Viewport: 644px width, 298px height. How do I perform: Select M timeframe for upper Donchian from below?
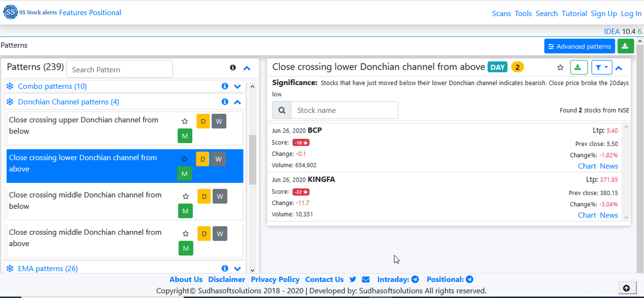pyautogui.click(x=185, y=137)
